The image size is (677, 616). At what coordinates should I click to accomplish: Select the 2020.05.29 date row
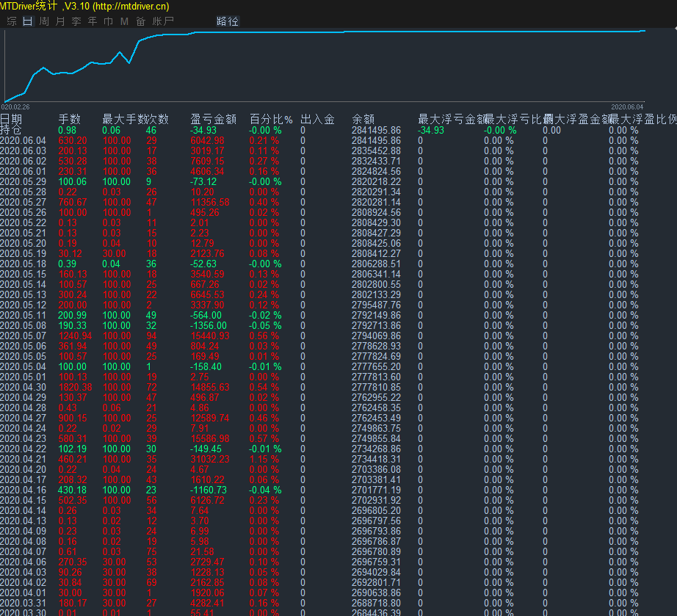[23, 182]
